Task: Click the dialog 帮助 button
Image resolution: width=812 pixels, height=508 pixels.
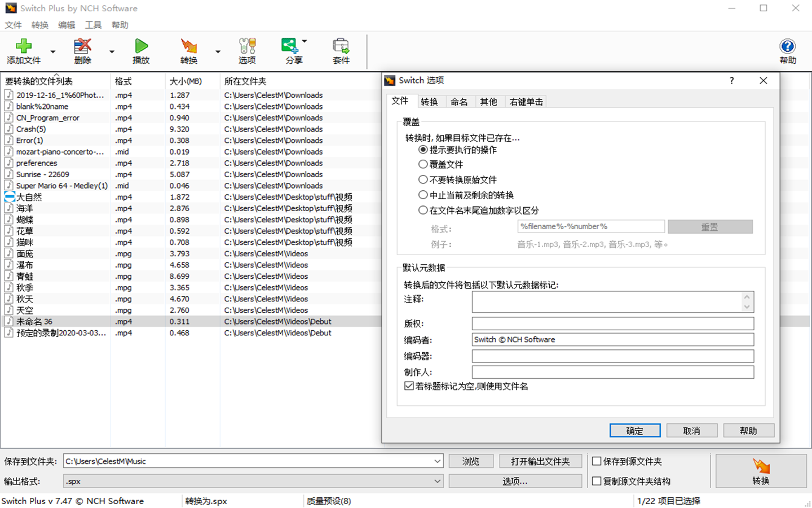Action: pos(749,431)
